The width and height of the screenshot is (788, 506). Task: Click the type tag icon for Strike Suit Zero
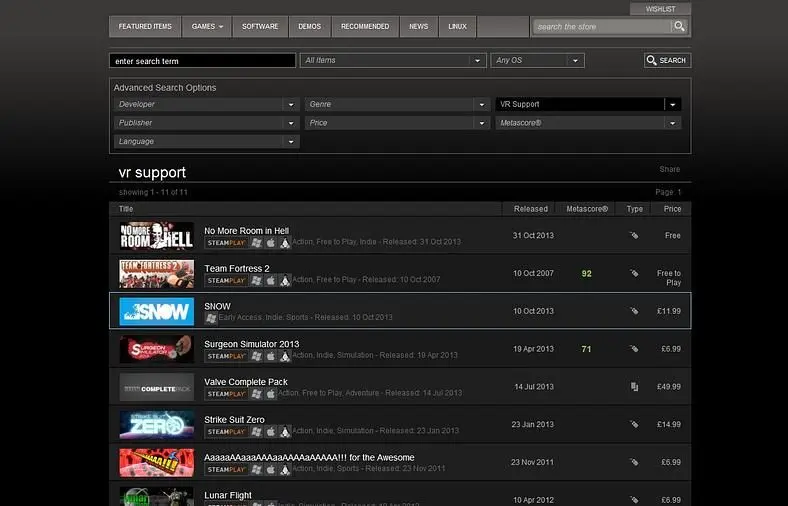click(x=634, y=424)
